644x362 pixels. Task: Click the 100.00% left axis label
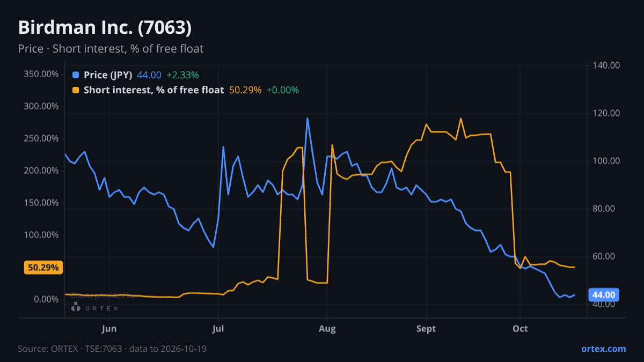41,235
